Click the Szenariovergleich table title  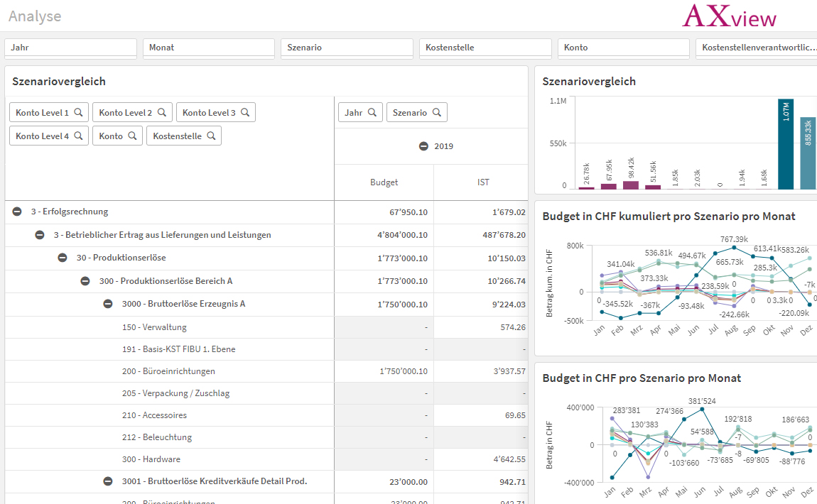point(59,81)
